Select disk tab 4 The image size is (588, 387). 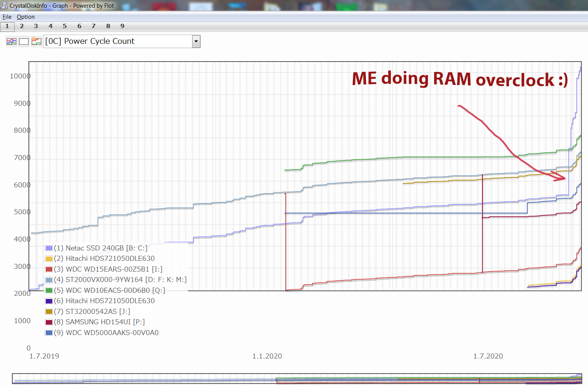[50, 26]
